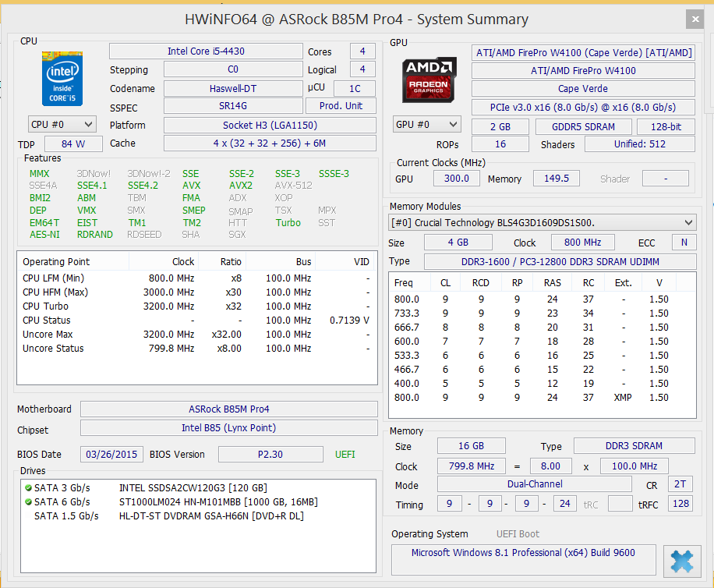Close the System Summary window
This screenshot has width=714, height=588.
(695, 19)
